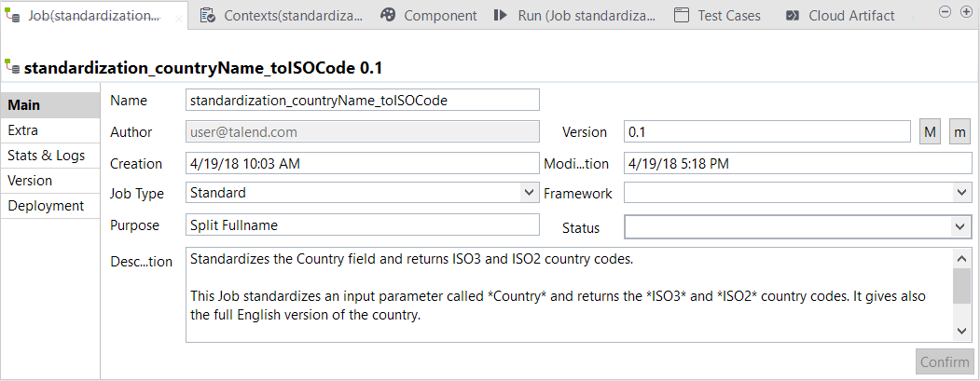Close the Job tab

180,17
